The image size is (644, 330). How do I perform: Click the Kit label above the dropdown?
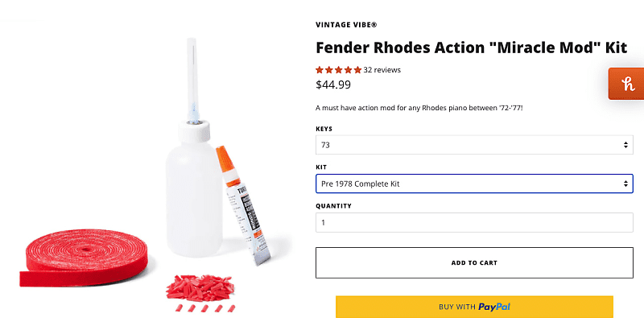pos(321,167)
